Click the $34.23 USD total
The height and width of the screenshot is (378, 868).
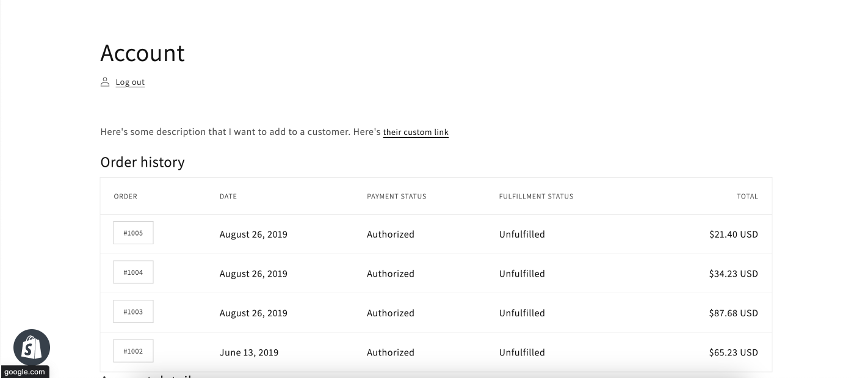tap(733, 274)
